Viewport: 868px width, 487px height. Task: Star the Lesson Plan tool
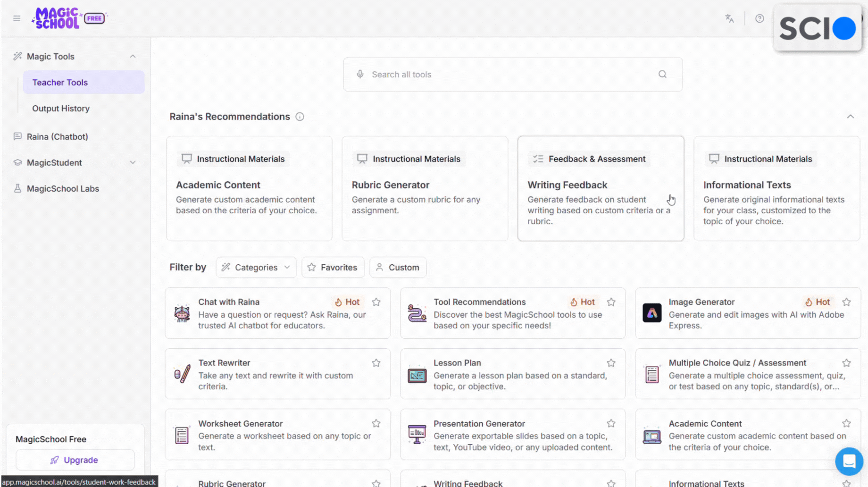click(x=611, y=363)
